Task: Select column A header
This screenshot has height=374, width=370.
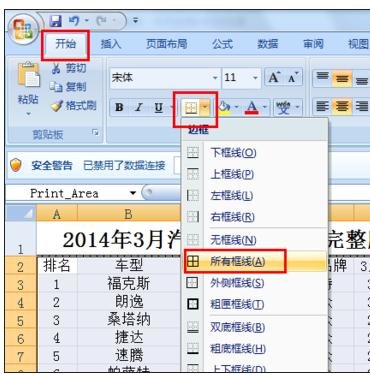Action: (x=57, y=214)
